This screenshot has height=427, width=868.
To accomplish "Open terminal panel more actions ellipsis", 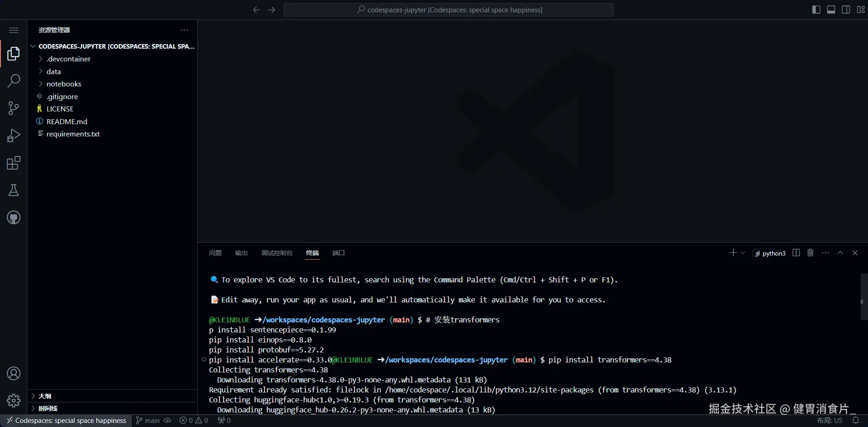I will tap(825, 253).
